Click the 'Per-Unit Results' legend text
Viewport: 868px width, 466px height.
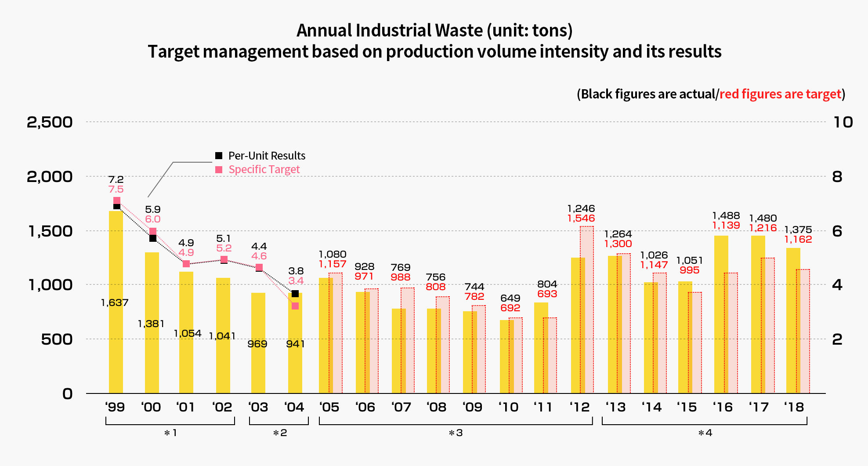pos(267,156)
